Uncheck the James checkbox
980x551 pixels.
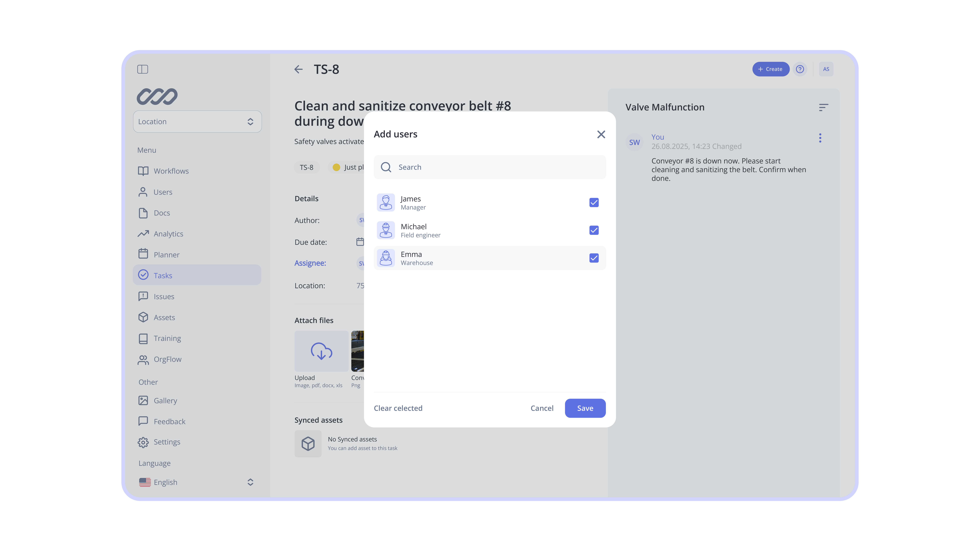[594, 203]
